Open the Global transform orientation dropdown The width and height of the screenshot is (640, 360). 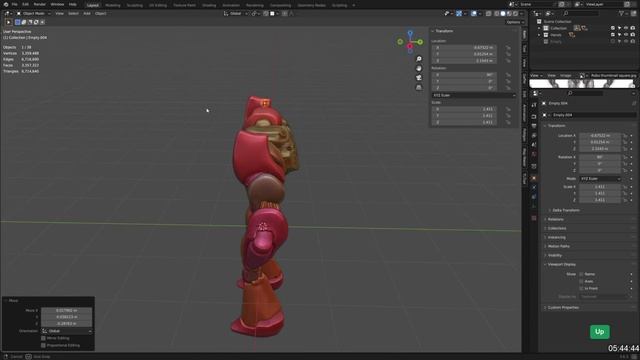[236, 13]
